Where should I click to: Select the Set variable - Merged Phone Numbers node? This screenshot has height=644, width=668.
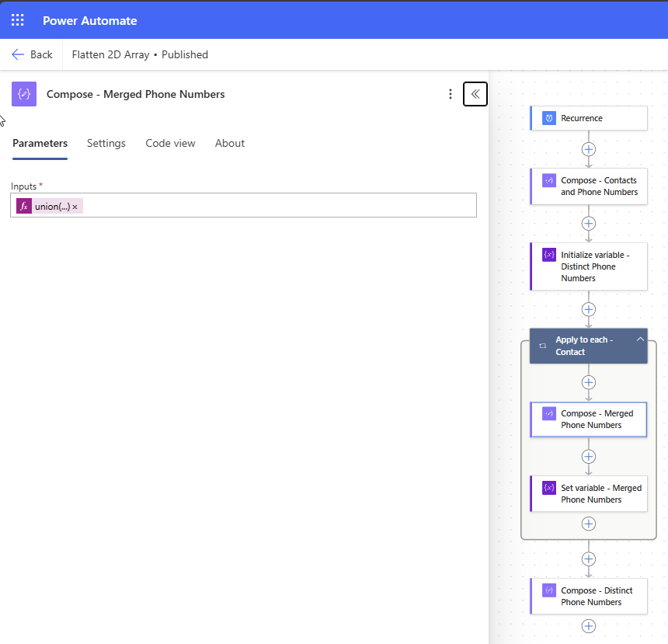pos(588,493)
